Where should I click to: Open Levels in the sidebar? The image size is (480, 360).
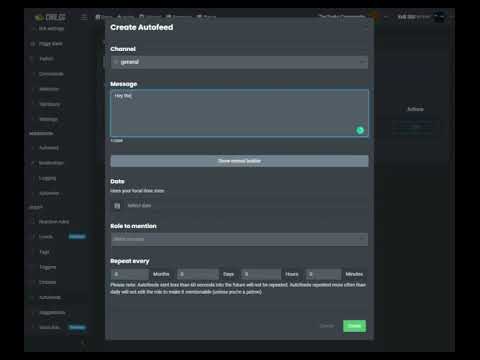coord(46,237)
